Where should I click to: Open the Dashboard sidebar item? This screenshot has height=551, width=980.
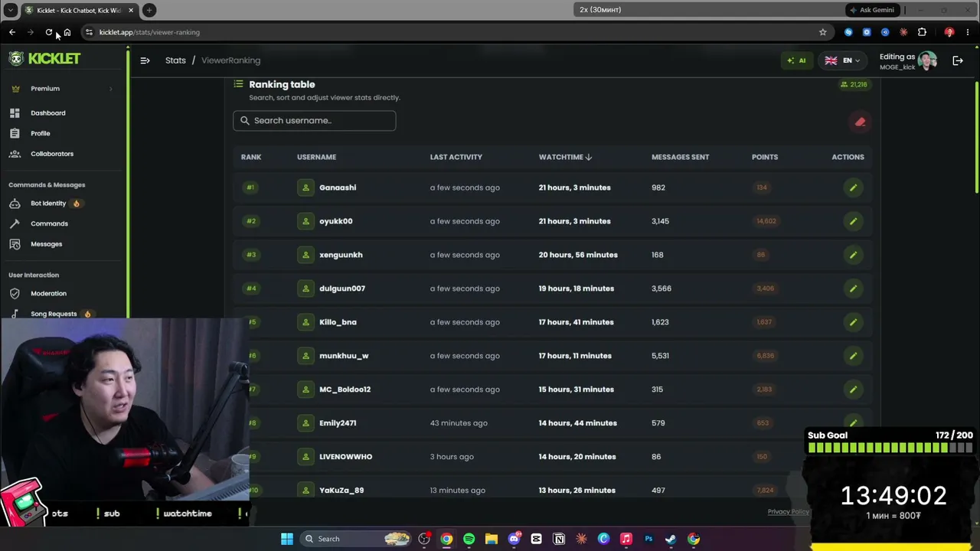click(x=47, y=112)
